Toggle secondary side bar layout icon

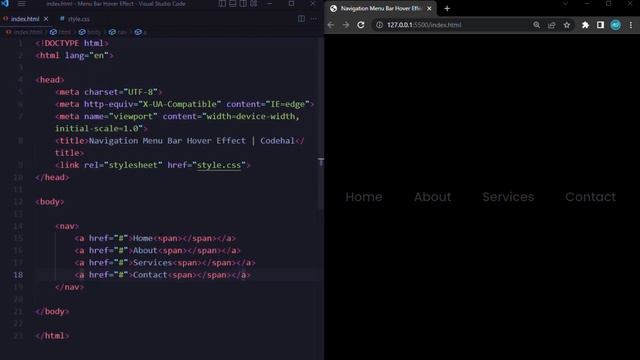point(243,4)
